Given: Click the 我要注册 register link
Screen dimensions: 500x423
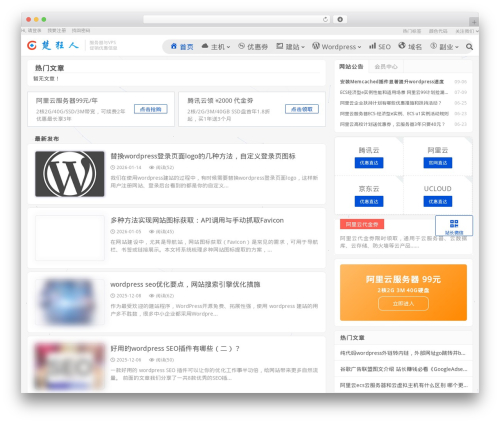Looking at the screenshot, I should [x=57, y=31].
